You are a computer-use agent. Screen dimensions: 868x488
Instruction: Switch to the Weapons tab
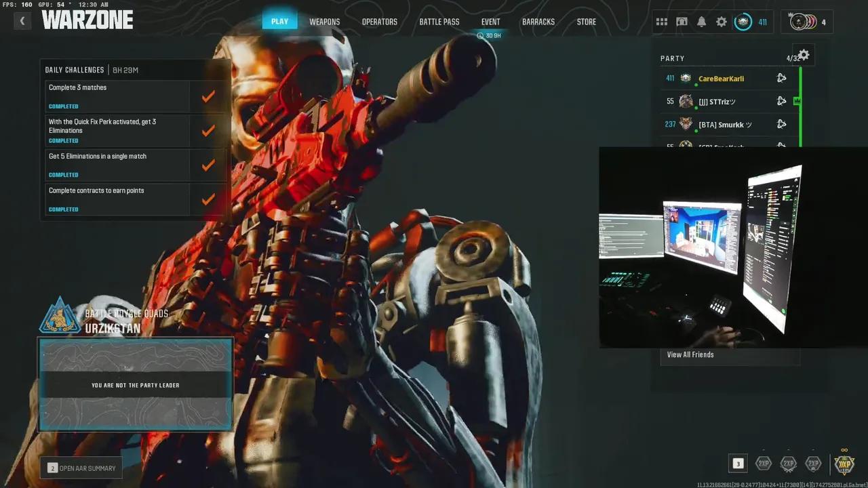coord(324,22)
